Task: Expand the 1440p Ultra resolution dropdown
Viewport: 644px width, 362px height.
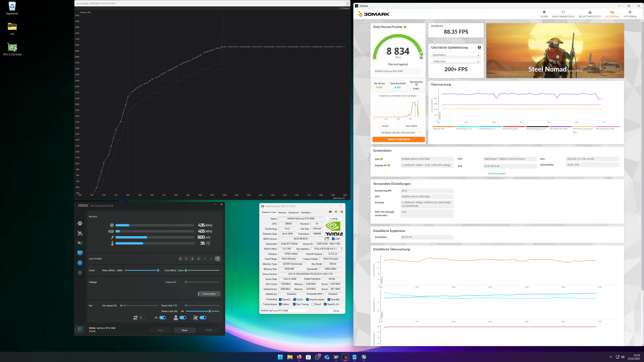Action: tap(456, 61)
